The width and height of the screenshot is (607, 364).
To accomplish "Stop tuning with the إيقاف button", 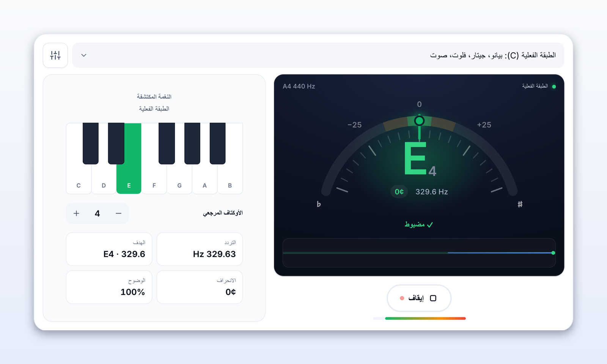I will (x=419, y=298).
